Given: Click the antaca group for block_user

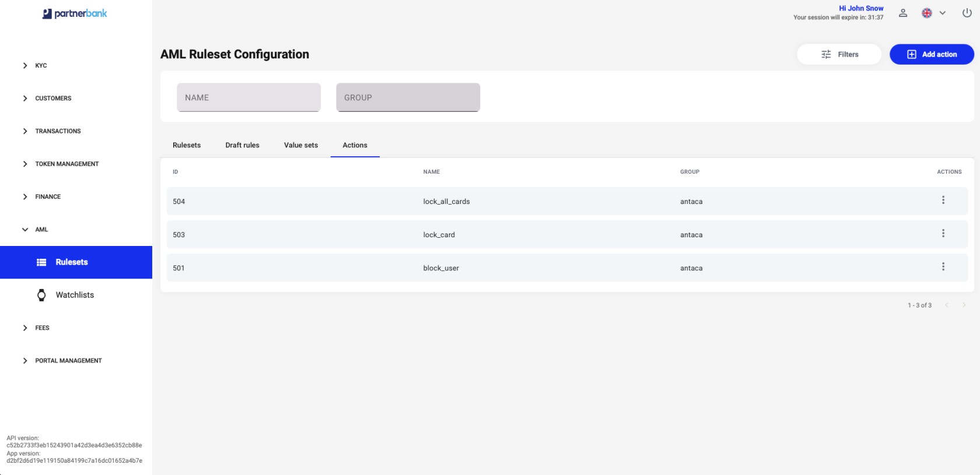Looking at the screenshot, I should click(691, 268).
